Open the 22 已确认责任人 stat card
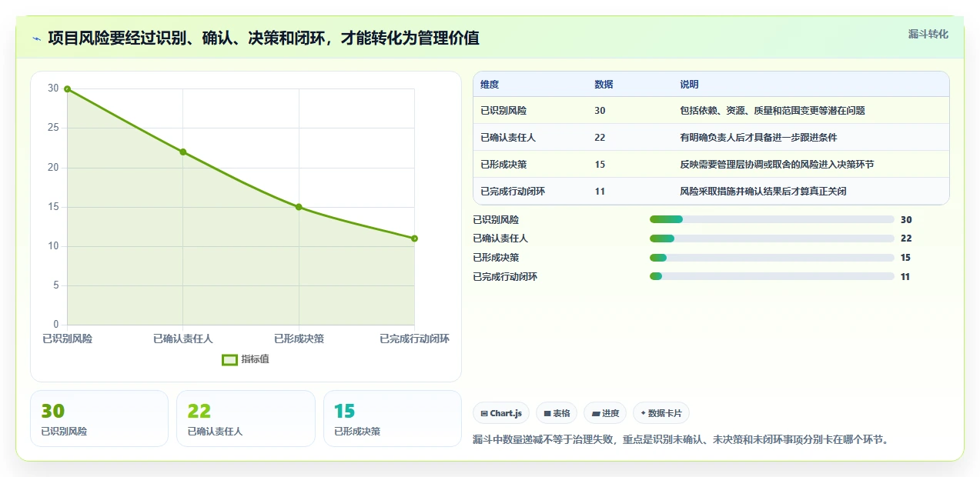The height and width of the screenshot is (477, 980). click(x=246, y=419)
